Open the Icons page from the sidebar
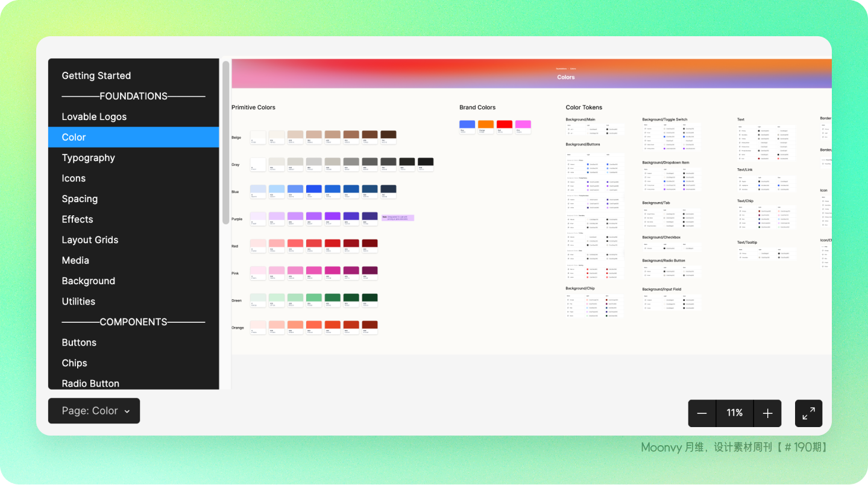Screen dimensions: 868x485 [74, 178]
